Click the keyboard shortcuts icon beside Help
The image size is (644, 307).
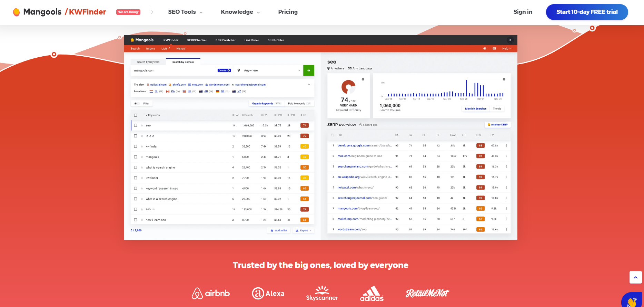(x=494, y=49)
